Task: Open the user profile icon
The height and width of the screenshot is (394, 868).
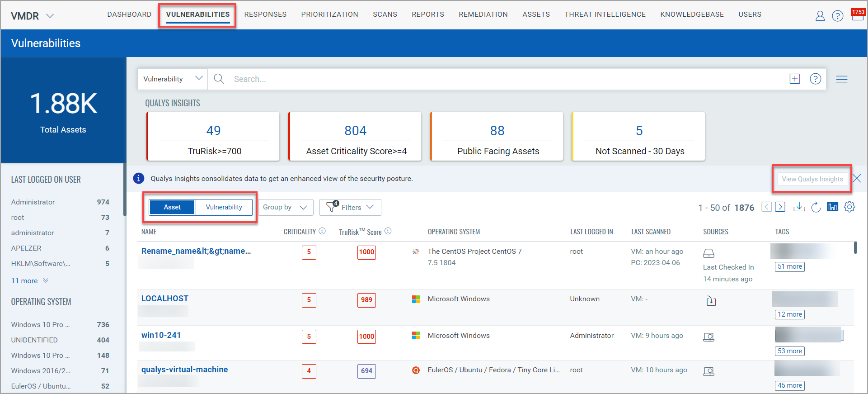Action: coord(820,16)
